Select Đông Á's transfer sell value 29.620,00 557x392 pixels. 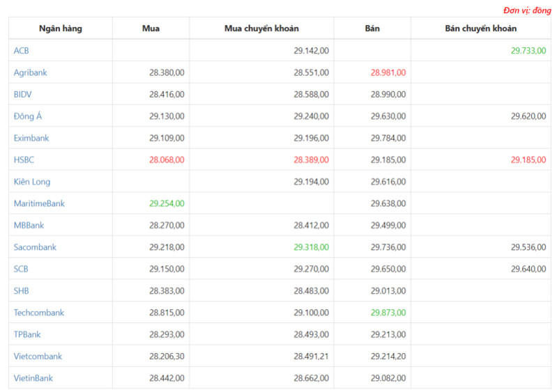528,116
